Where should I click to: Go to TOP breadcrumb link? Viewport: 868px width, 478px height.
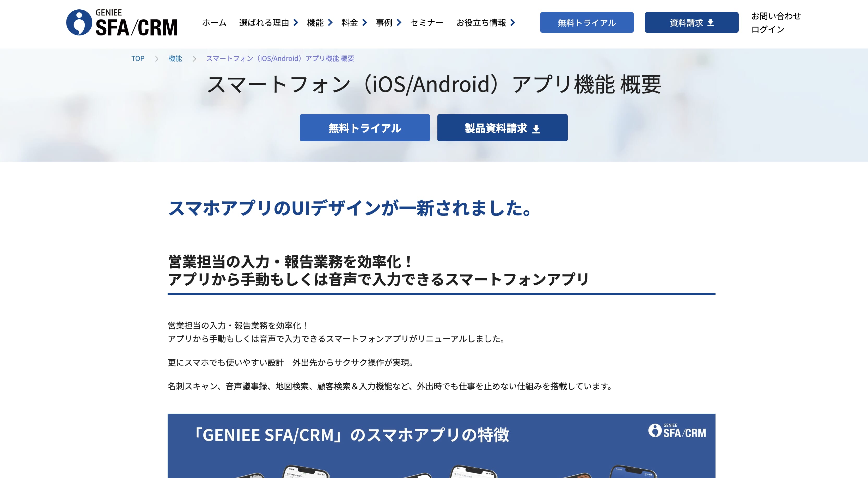tap(138, 59)
